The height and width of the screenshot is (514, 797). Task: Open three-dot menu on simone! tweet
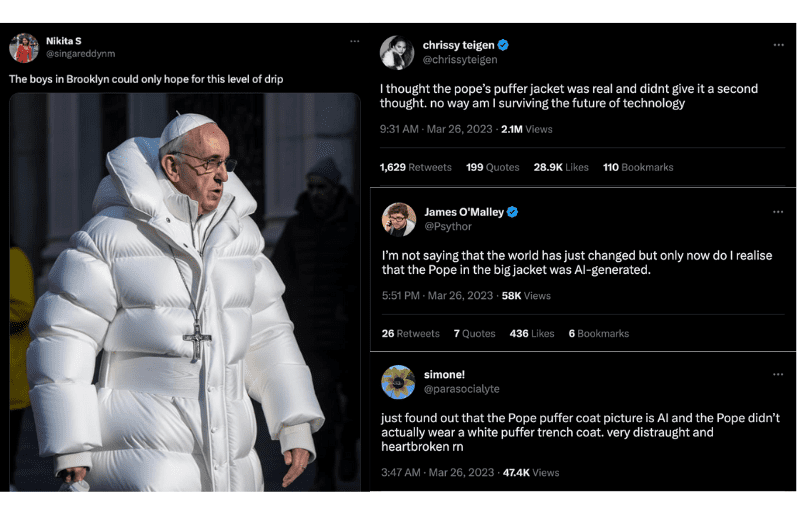coord(778,374)
